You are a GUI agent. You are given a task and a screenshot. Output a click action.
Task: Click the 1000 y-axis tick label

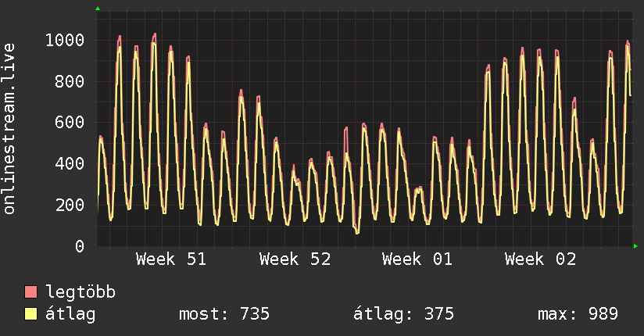coord(65,41)
